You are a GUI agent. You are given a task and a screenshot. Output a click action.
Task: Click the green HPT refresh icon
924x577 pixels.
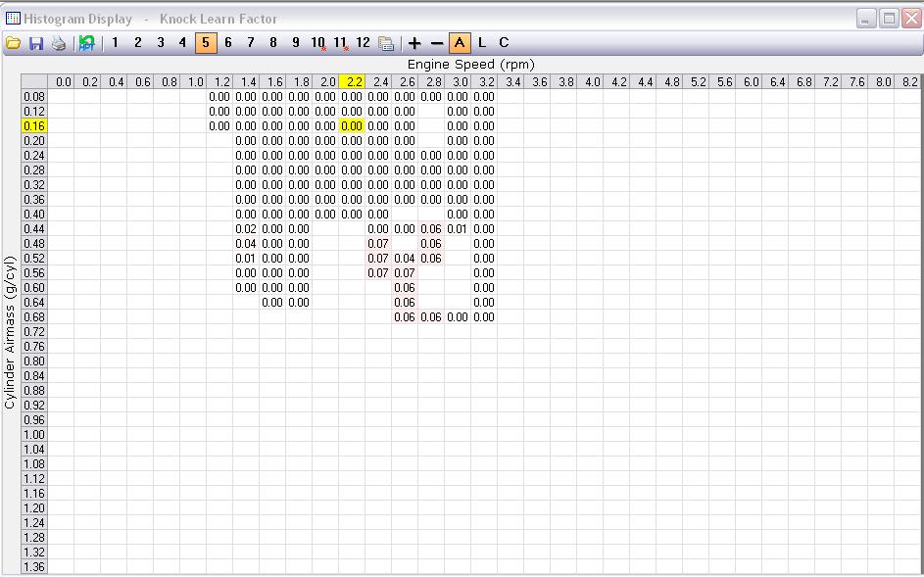click(87, 43)
